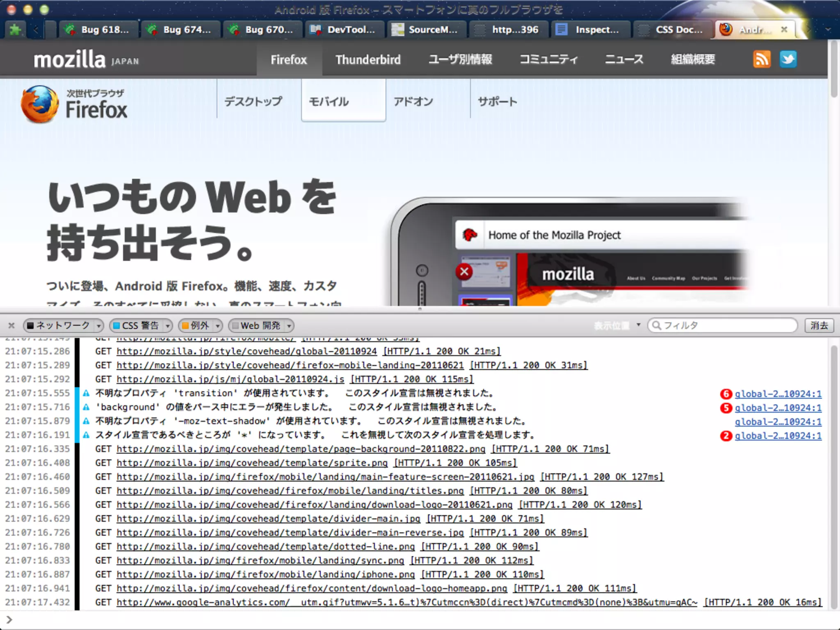Click the Firefox logo on the page

point(40,104)
